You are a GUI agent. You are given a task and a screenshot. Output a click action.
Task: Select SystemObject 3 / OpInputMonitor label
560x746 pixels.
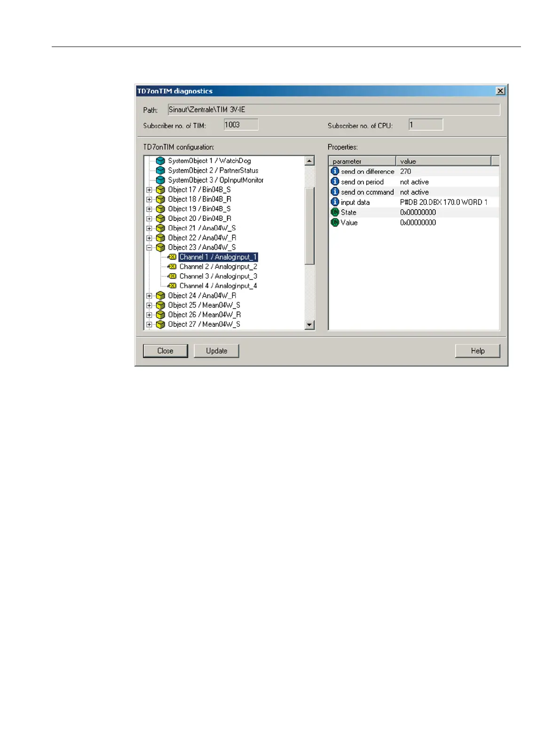[216, 180]
